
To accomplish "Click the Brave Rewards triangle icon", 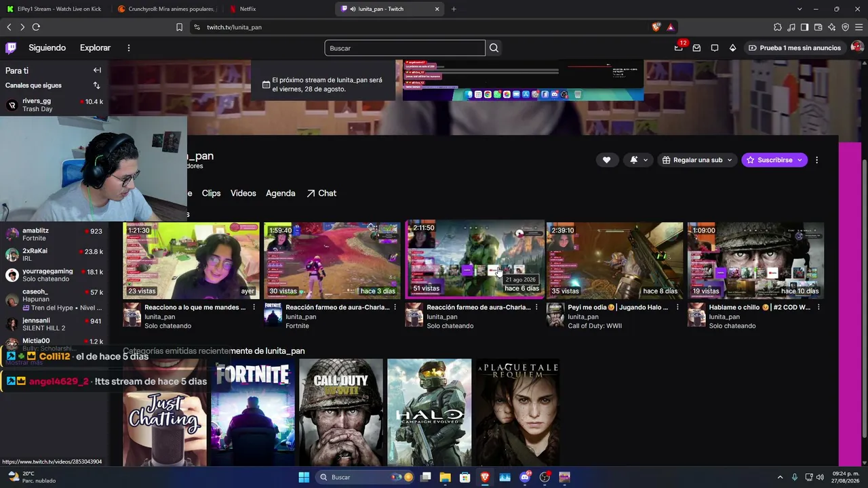I will point(670,27).
